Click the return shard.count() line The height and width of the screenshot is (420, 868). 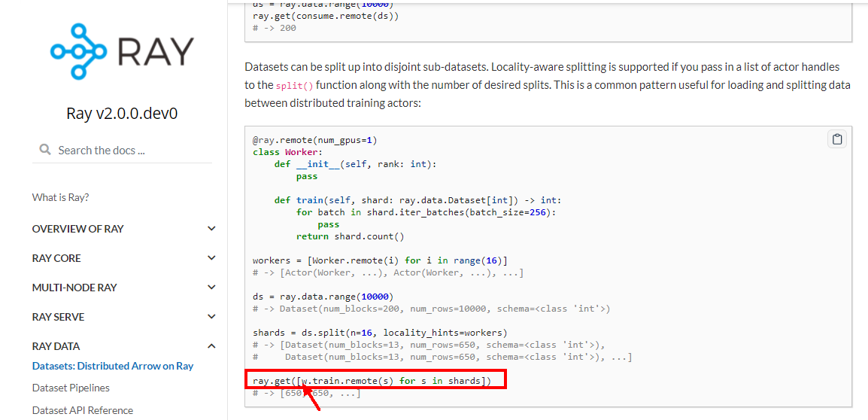351,236
